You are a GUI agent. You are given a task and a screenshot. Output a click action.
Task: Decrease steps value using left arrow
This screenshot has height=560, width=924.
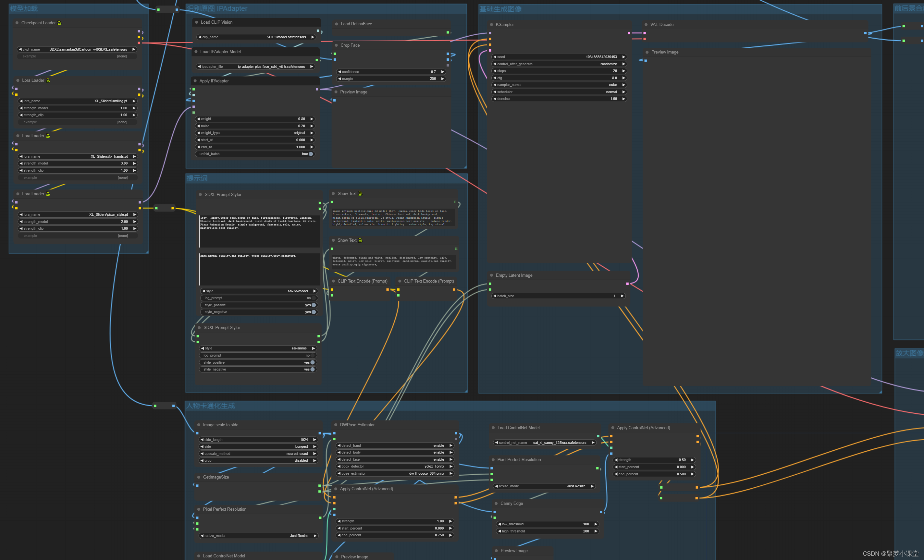[495, 71]
